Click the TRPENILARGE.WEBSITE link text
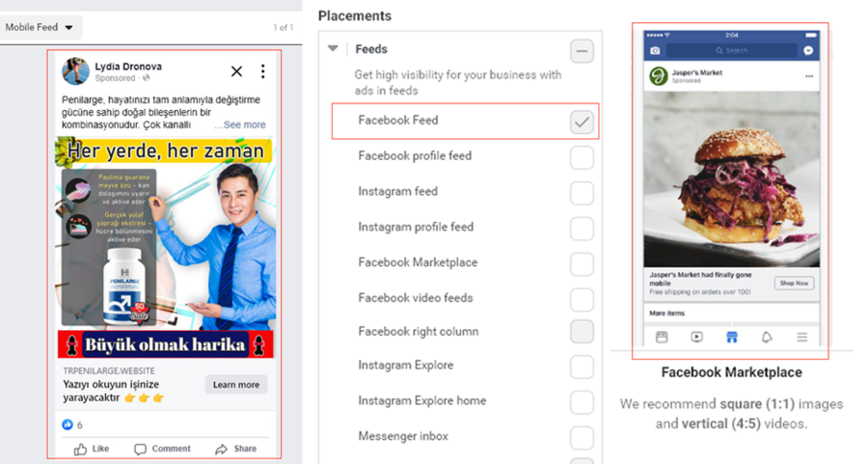The image size is (868, 464). tap(108, 370)
